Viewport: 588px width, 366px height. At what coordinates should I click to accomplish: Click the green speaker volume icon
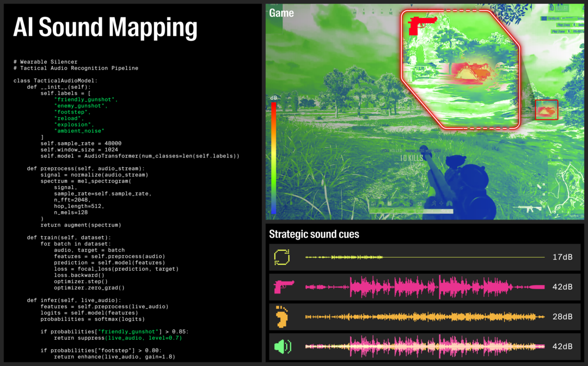[x=283, y=346]
